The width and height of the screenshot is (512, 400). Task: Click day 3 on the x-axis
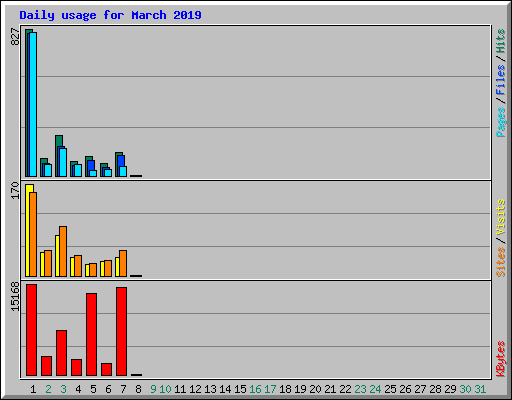tap(63, 389)
